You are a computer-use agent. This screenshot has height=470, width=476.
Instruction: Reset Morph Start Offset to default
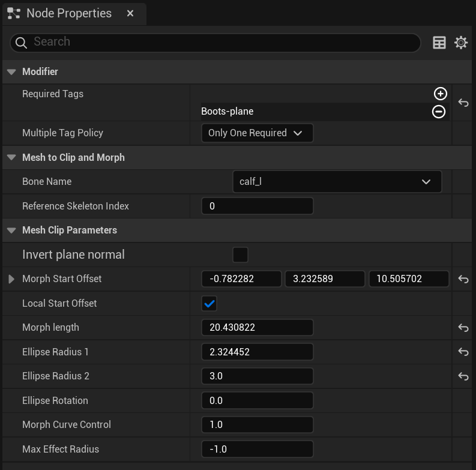point(463,279)
